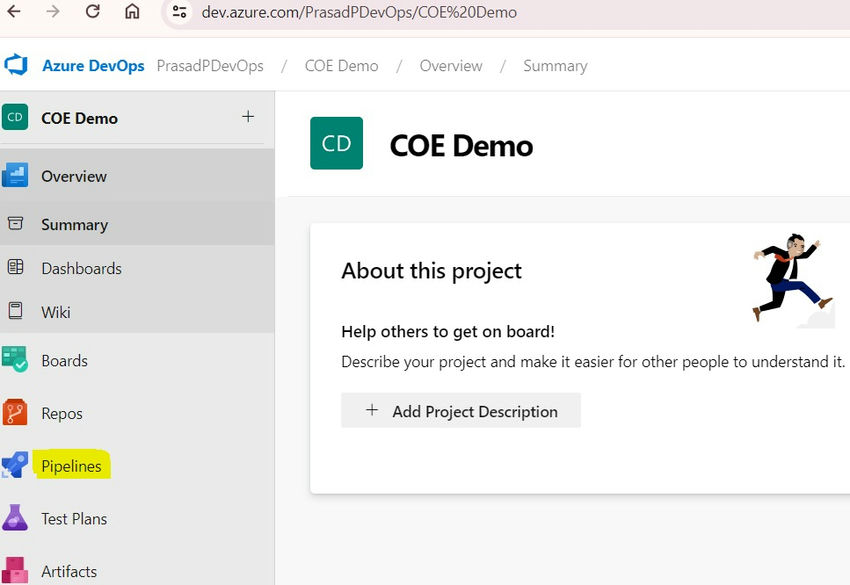Screen dimensions: 850x585
Task: Open the Repos icon in sidebar
Action: coord(15,413)
